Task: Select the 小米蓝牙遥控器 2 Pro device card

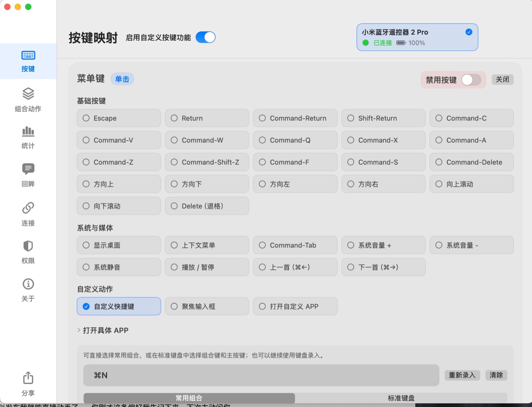Action: coord(417,37)
